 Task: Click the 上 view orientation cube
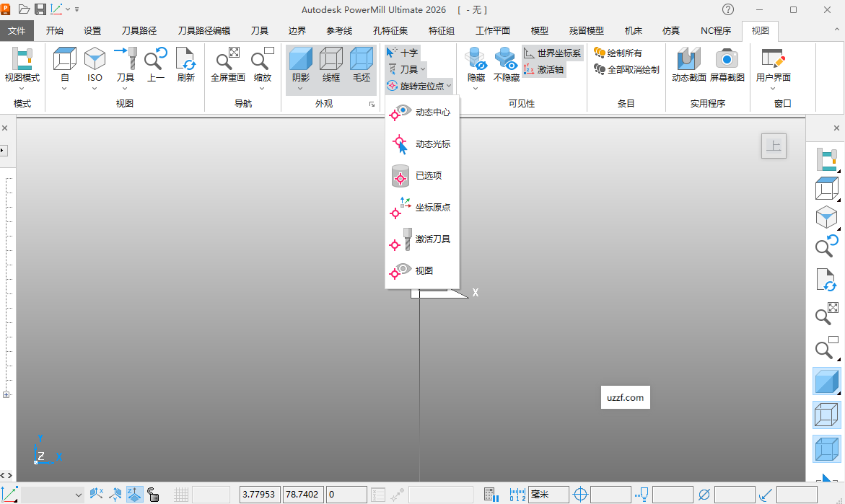click(774, 146)
